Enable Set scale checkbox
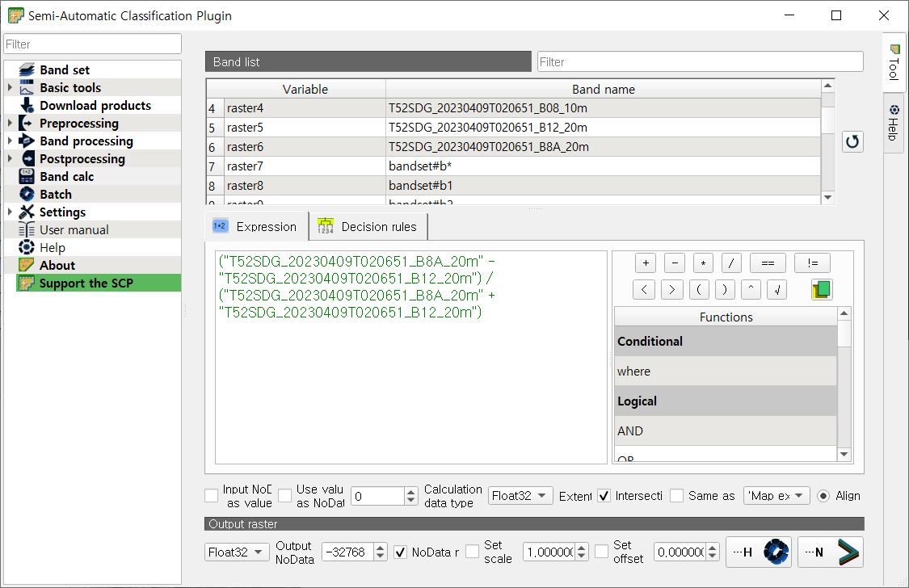 tap(473, 552)
